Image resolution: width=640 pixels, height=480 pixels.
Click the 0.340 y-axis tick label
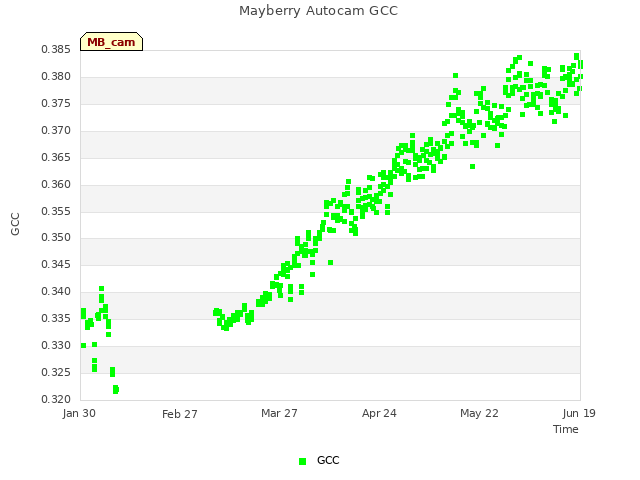pos(56,291)
